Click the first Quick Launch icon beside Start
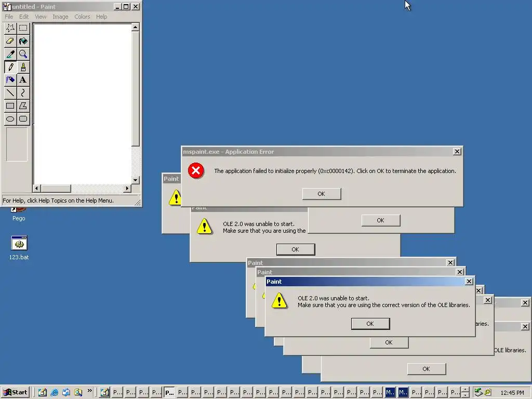Image resolution: width=532 pixels, height=399 pixels. [x=43, y=392]
